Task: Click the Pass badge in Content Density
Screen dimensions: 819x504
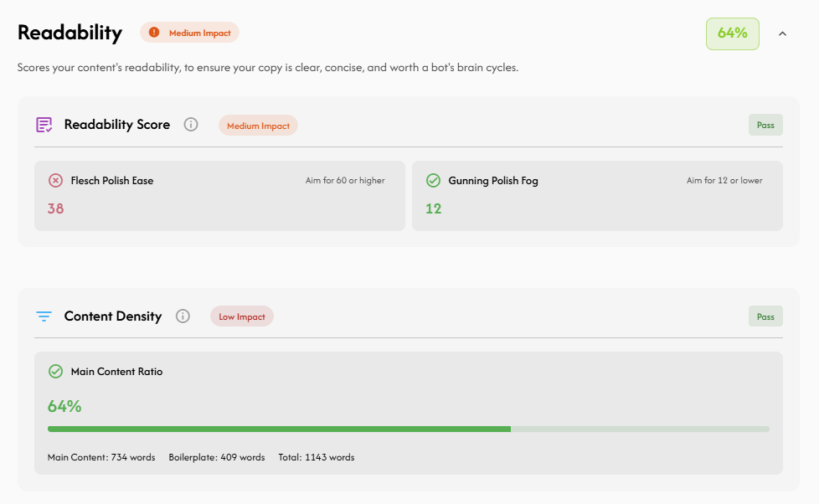Action: 765,316
